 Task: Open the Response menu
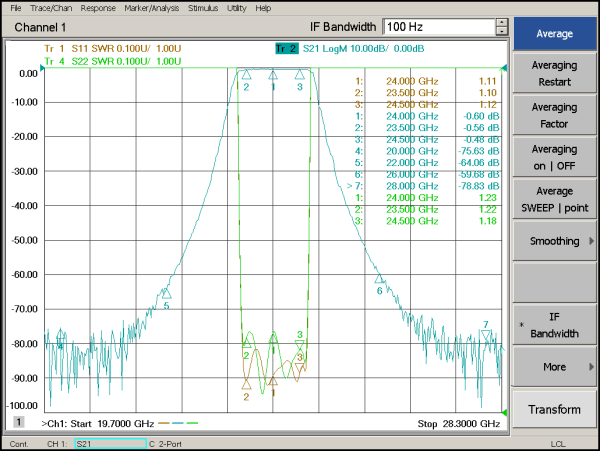click(98, 8)
